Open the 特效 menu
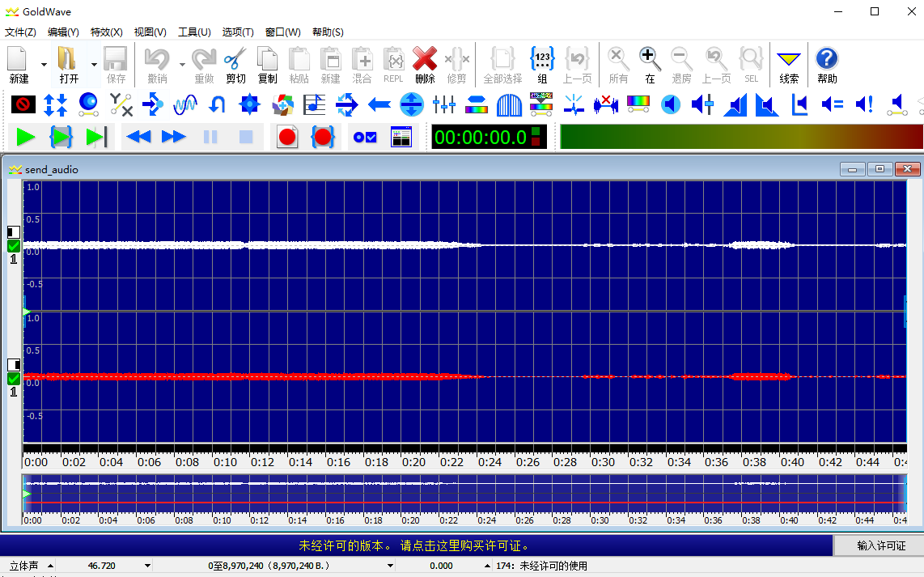 [105, 32]
